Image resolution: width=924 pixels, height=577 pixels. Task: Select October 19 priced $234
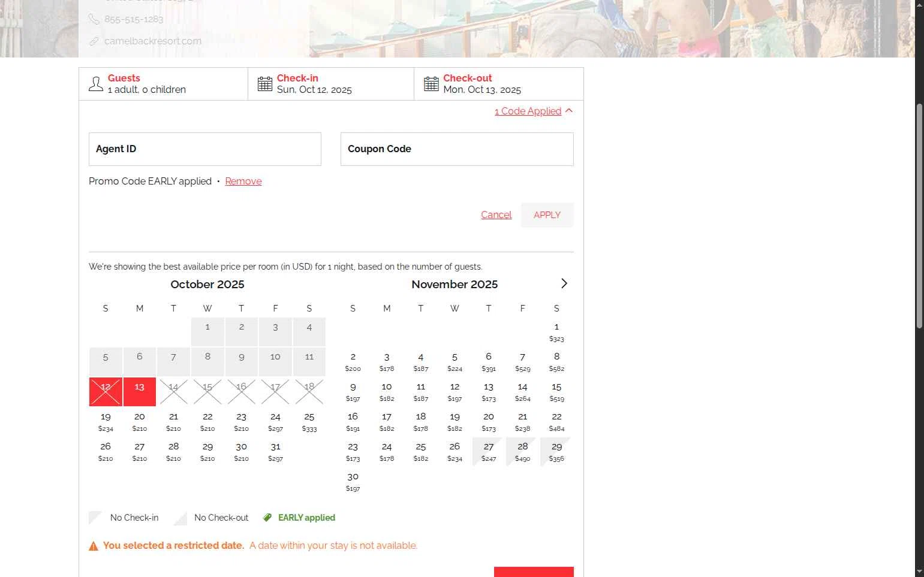[106, 422]
